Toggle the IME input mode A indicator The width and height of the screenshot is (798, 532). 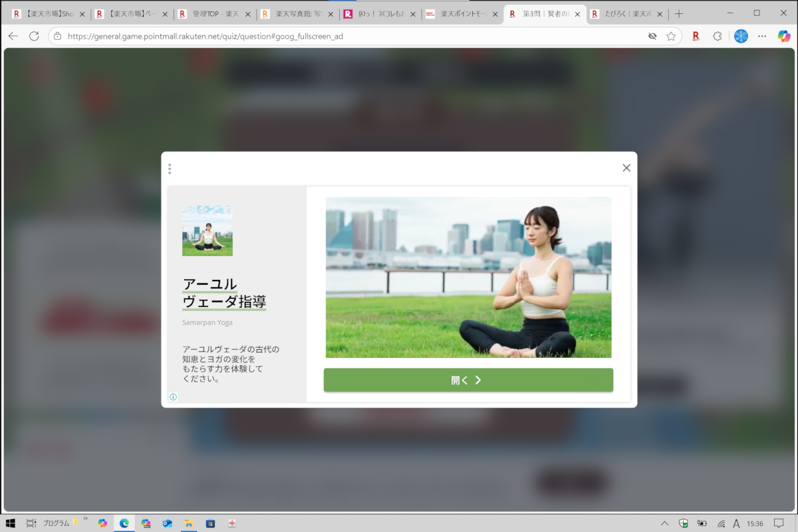tap(736, 523)
